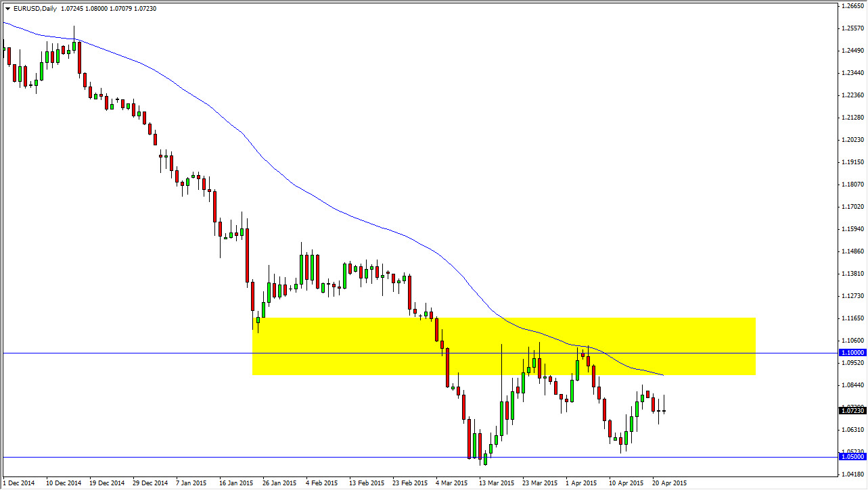
Task: Click the open price value 1.07245
Action: pos(71,8)
